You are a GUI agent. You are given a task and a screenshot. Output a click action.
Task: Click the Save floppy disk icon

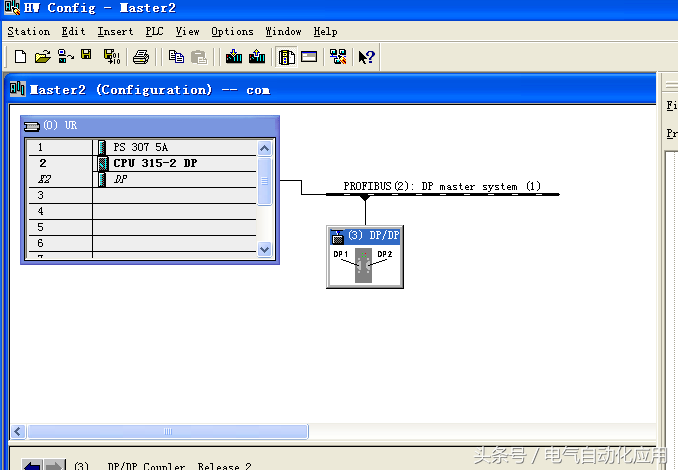click(86, 56)
